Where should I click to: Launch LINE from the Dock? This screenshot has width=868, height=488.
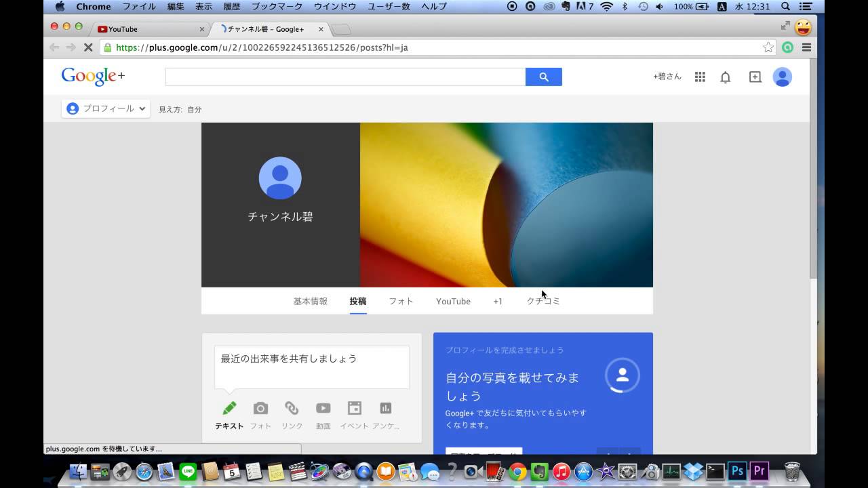click(x=188, y=471)
